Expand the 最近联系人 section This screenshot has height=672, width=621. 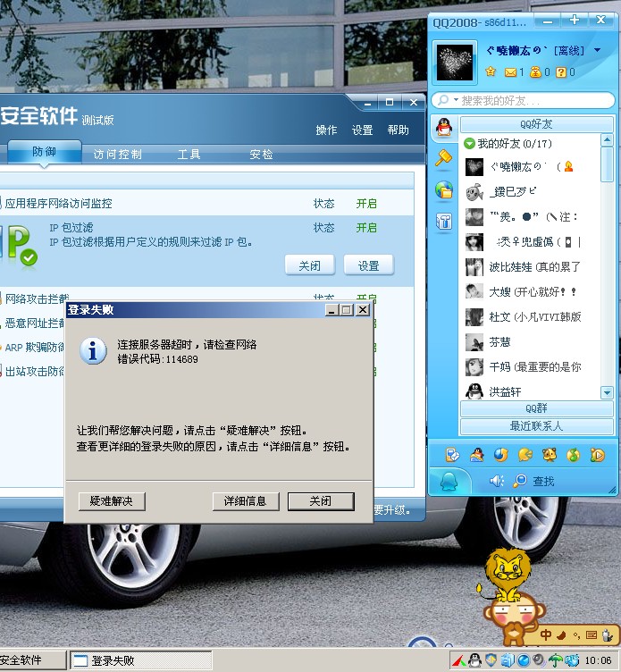pos(536,426)
